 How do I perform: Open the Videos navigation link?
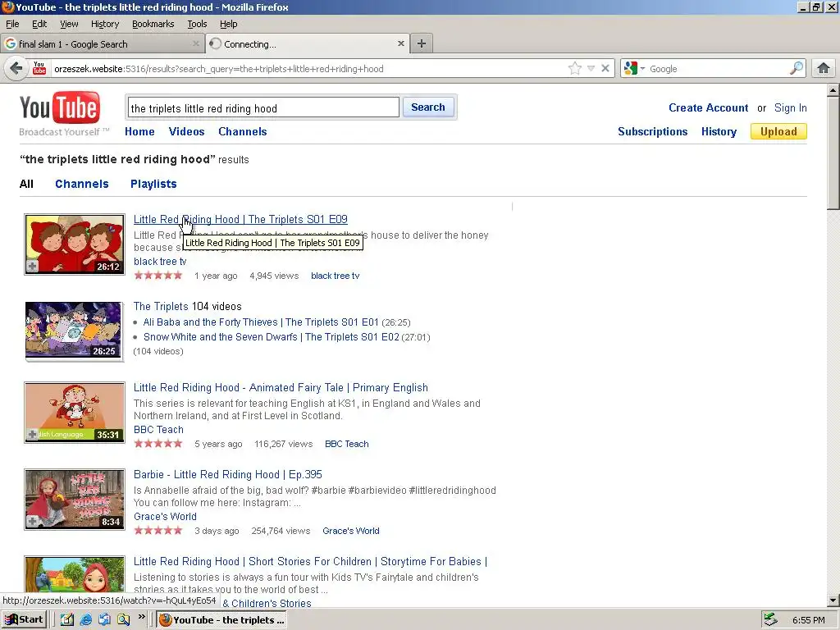click(x=186, y=132)
